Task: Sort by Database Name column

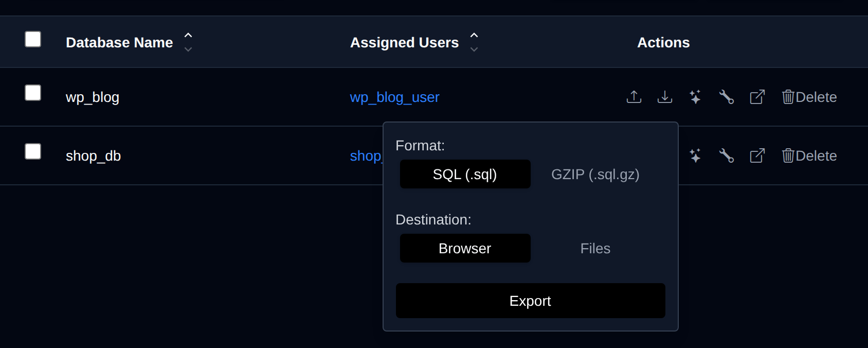Action: pyautogui.click(x=188, y=42)
